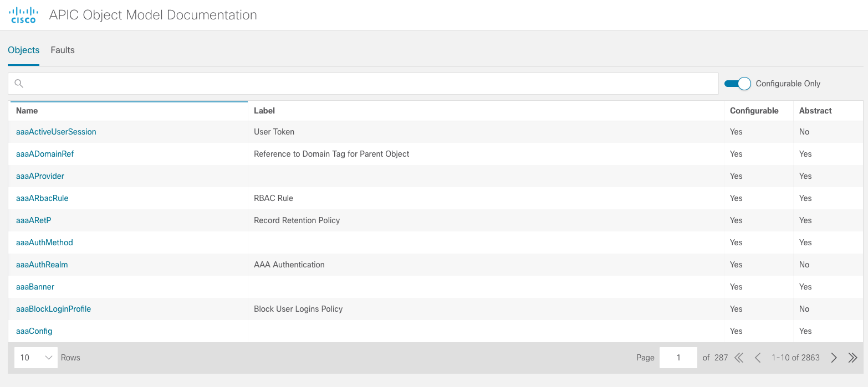Click the page number input field
Screen dimensions: 868x387
[x=678, y=358]
